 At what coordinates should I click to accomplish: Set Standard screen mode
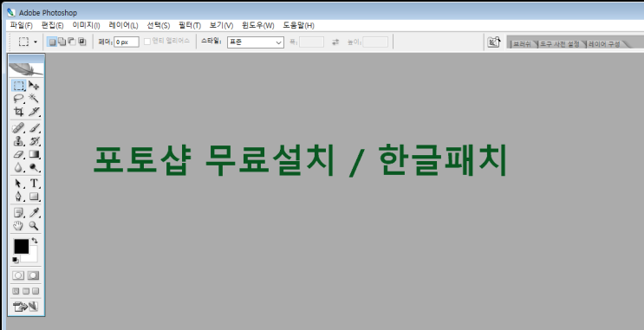point(16,291)
